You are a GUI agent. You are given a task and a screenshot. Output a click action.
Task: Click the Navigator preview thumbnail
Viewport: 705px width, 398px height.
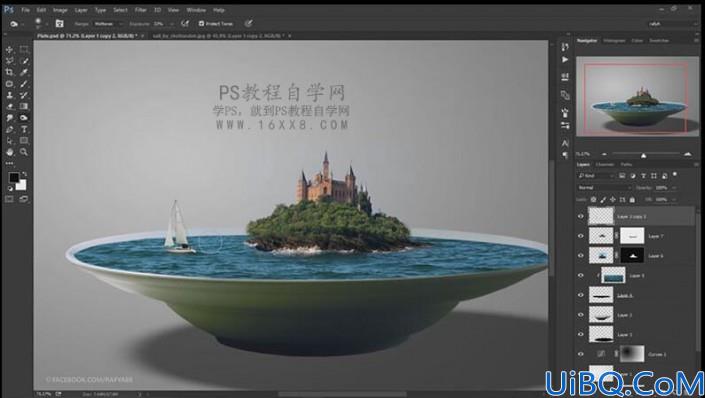[638, 96]
